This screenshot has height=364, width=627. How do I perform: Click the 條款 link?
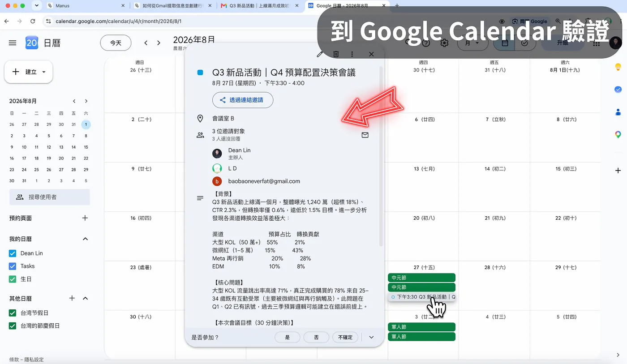coord(14,360)
